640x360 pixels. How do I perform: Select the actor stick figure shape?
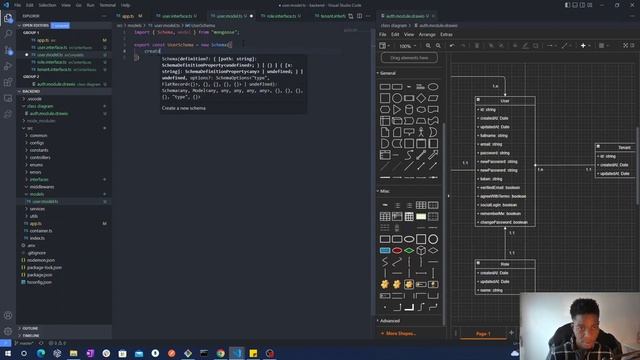click(421, 132)
